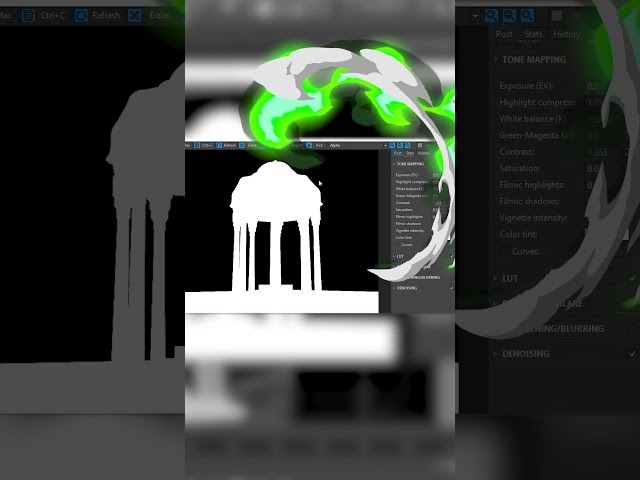Click the large dimmed Color tint label

(518, 234)
